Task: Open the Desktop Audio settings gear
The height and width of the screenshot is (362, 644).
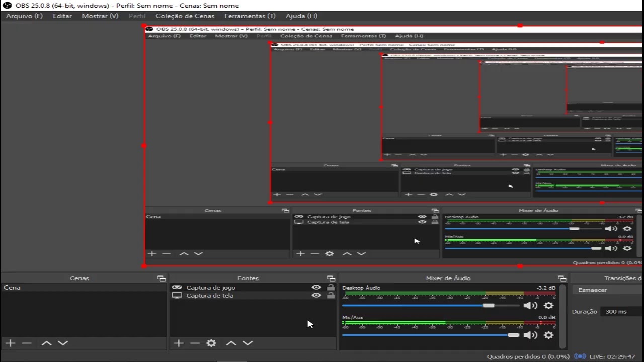Action: [x=548, y=306]
